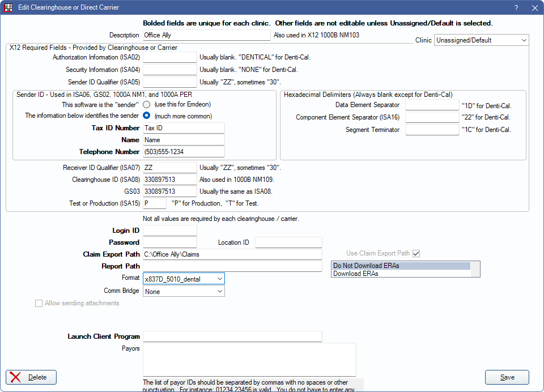Close the Edit Clearinghouse dialog
The image size is (544, 392).
534,7
